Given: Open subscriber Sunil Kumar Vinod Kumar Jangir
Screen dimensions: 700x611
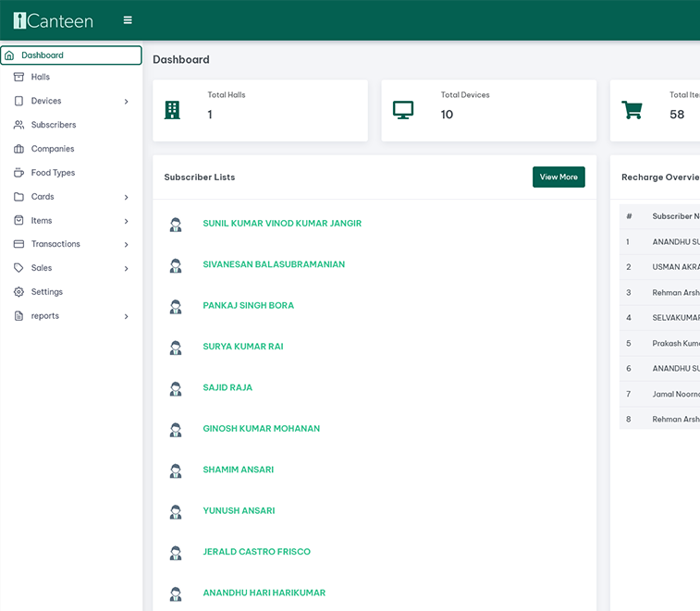Looking at the screenshot, I should point(282,224).
